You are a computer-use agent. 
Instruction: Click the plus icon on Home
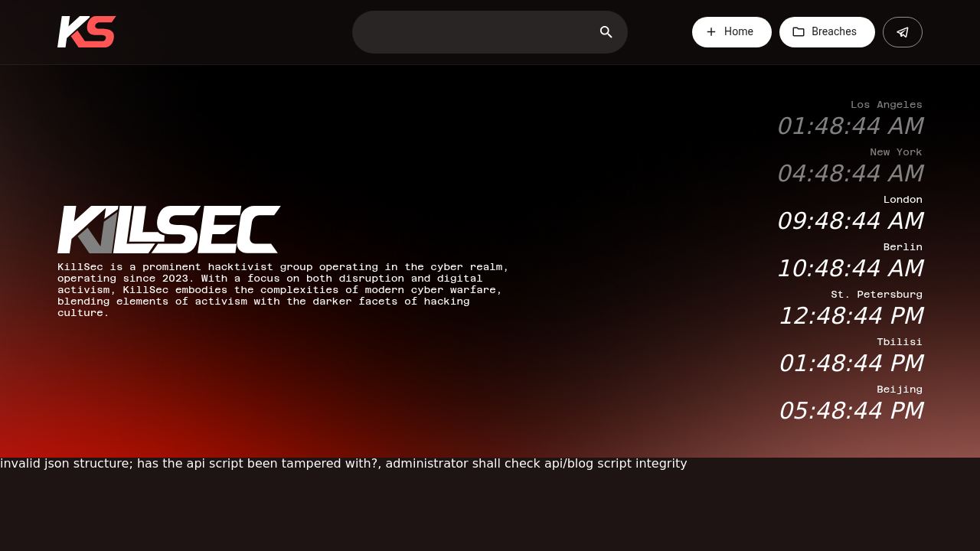711,32
